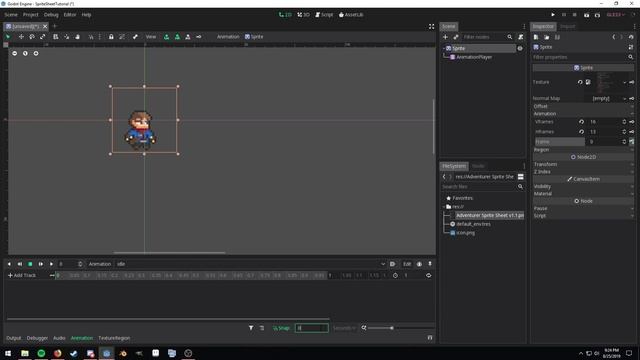Screen dimensions: 640x360
Task: Revert the Hframes property value
Action: [x=581, y=132]
